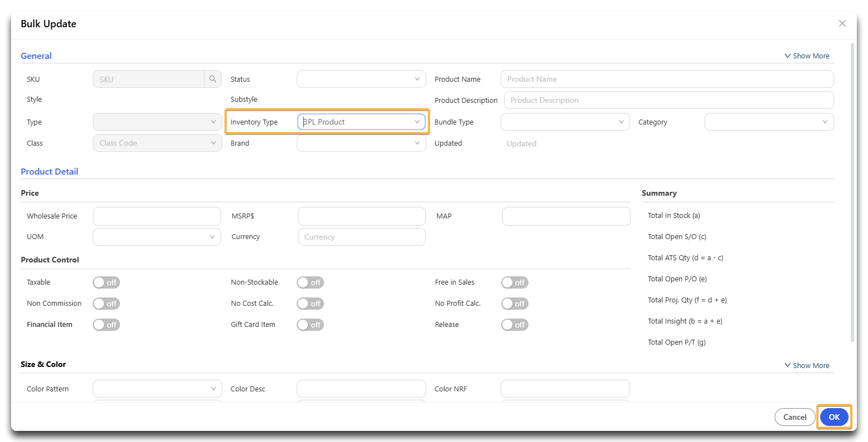
Task: Click the Color NRF field
Action: tap(565, 389)
